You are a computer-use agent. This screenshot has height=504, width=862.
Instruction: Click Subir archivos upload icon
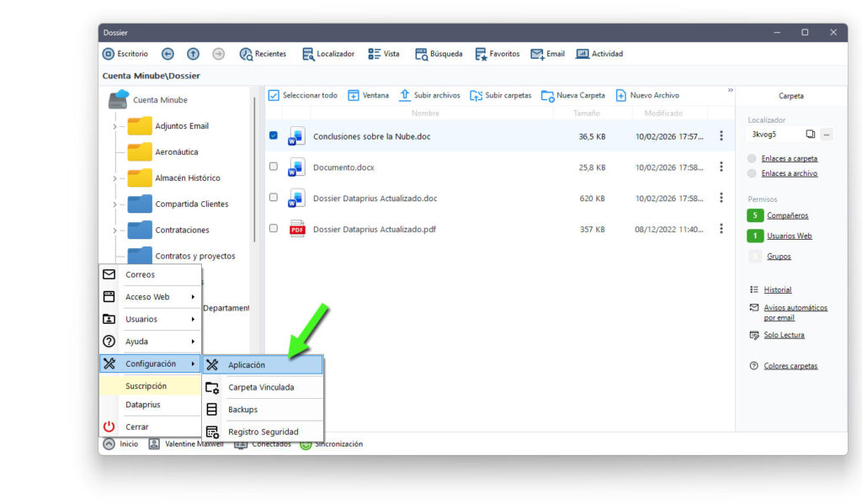(x=405, y=95)
